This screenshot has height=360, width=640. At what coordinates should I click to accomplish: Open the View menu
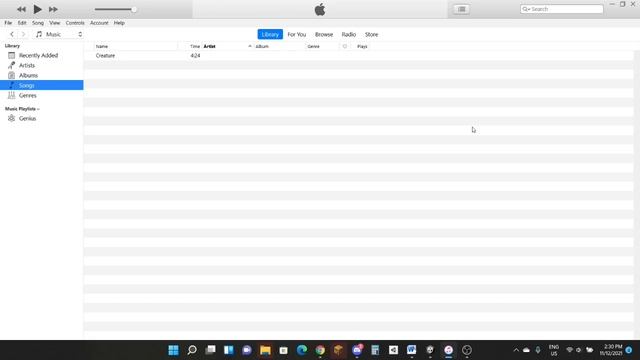[x=55, y=23]
